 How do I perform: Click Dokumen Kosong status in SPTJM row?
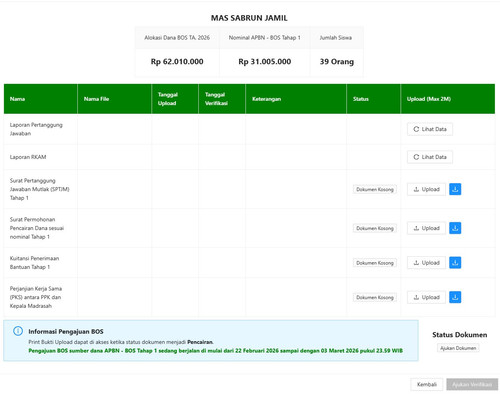[x=375, y=189]
